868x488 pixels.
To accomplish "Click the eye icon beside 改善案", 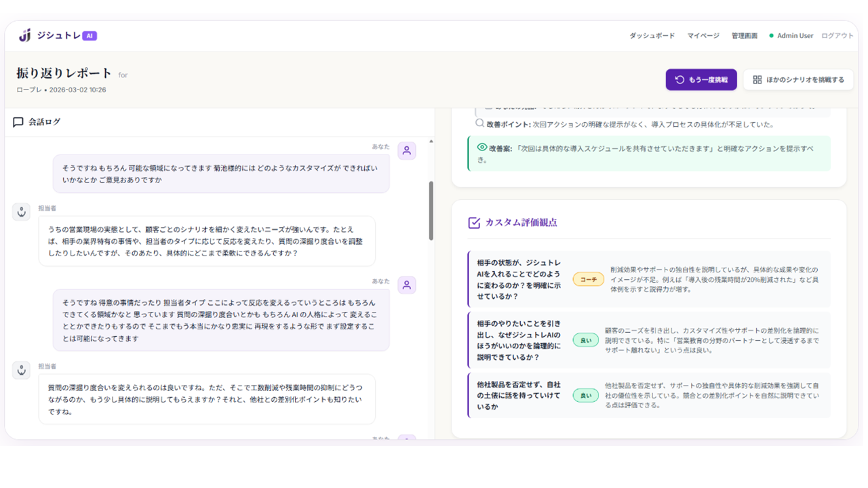I will [x=482, y=147].
